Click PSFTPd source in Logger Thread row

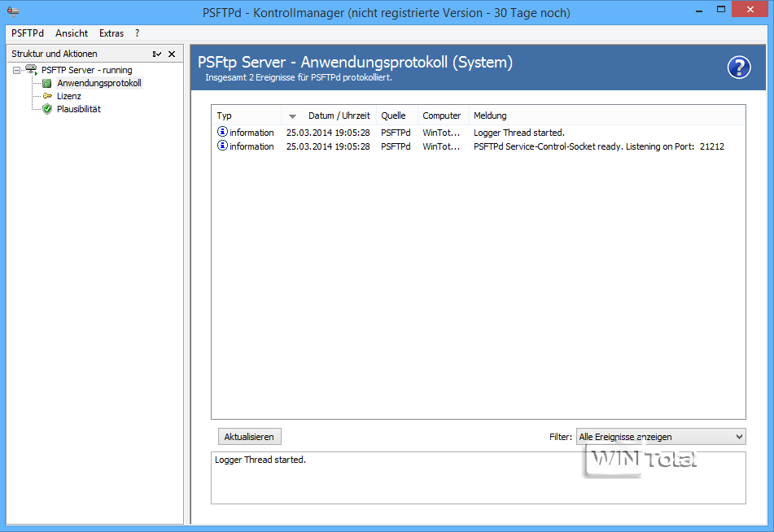click(x=396, y=133)
